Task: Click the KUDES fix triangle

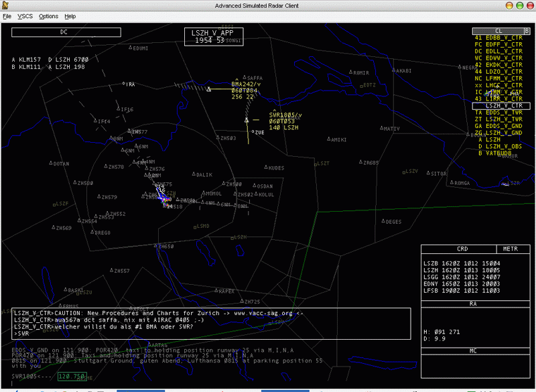Action: click(x=265, y=168)
